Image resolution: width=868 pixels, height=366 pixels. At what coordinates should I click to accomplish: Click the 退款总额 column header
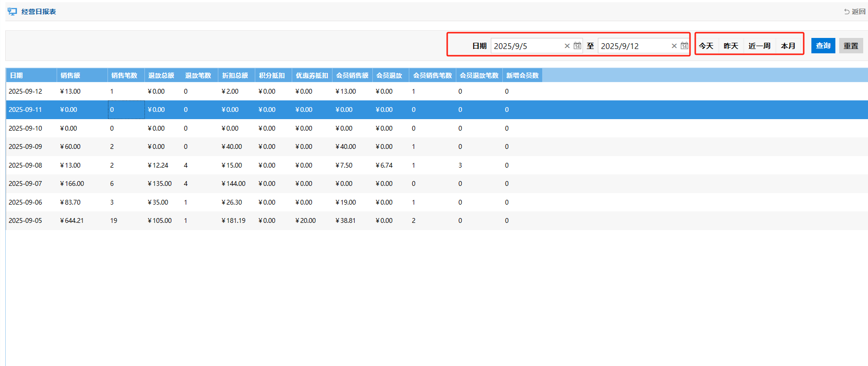[x=161, y=75]
